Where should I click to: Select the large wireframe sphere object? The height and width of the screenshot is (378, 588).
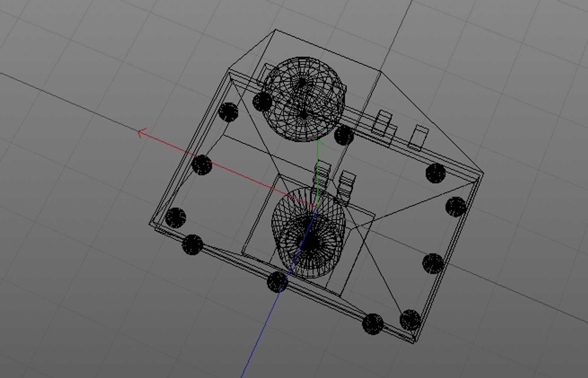point(304,99)
